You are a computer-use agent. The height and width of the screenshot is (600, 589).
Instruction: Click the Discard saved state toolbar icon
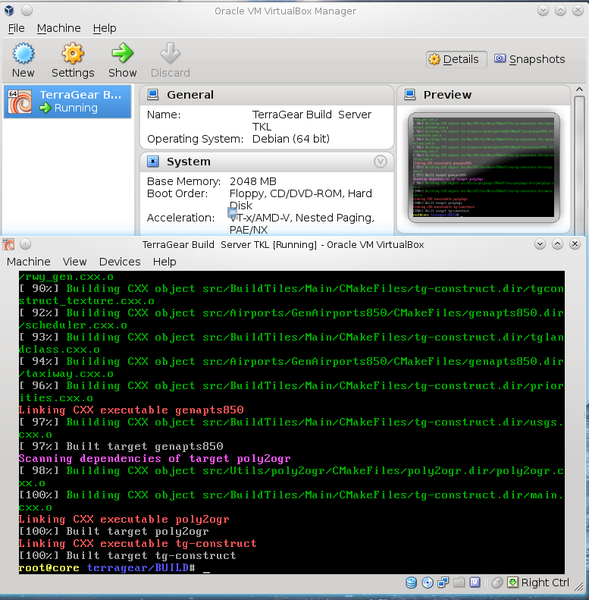(170, 53)
